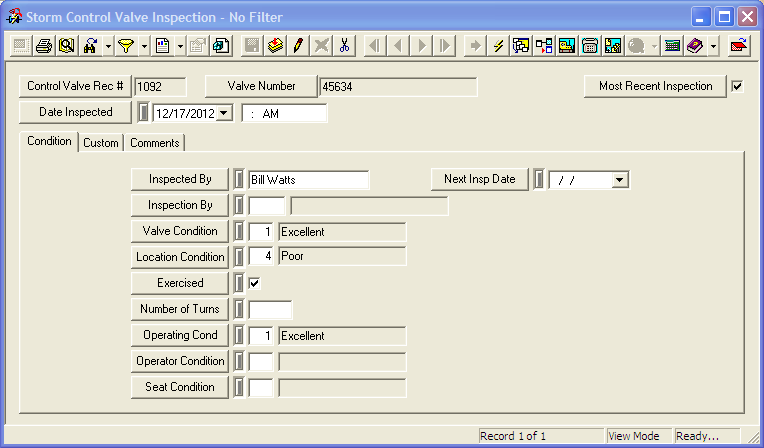
Task: Click the Next Insp Date button
Action: [x=479, y=179]
